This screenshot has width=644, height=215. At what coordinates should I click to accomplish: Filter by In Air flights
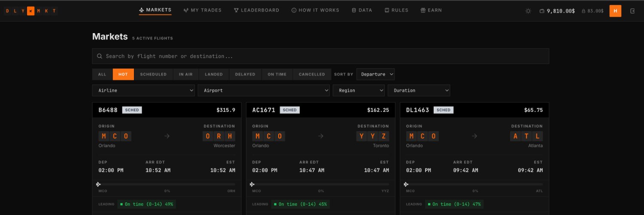(x=186, y=74)
